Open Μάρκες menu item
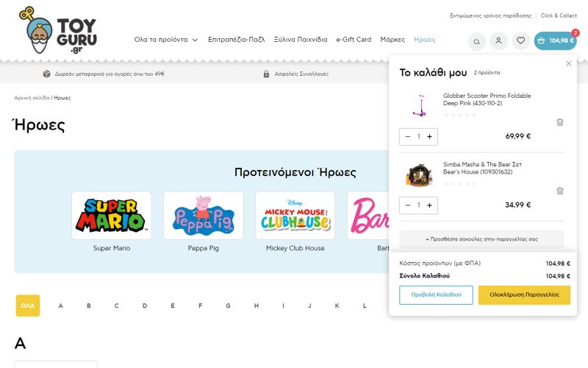This screenshot has width=588, height=368. coord(392,40)
